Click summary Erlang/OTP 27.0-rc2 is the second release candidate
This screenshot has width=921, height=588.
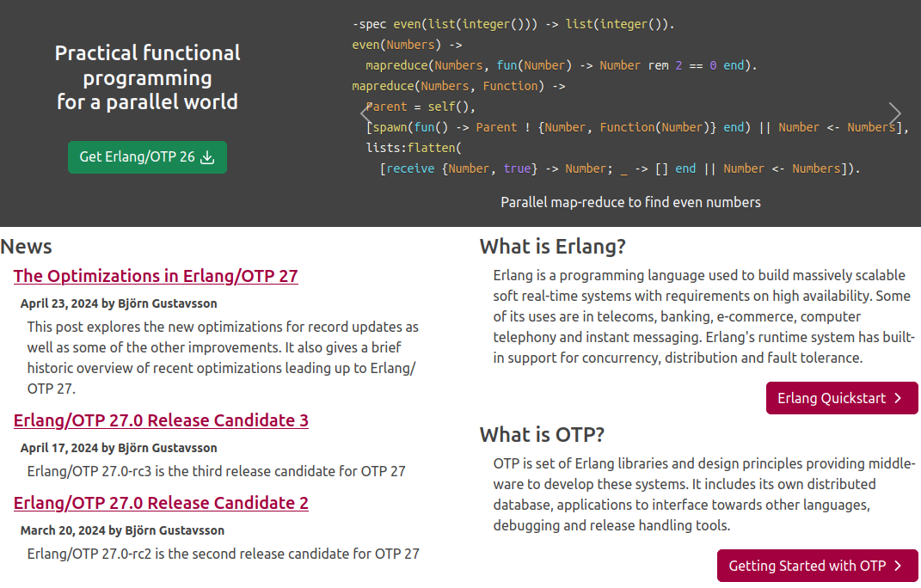(224, 554)
